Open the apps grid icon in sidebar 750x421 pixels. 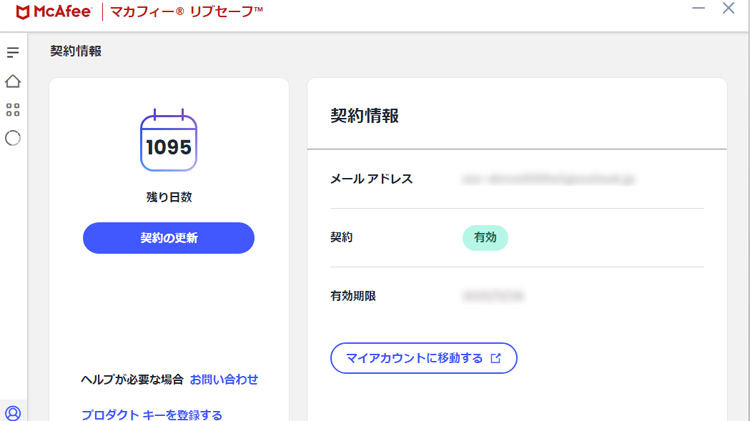click(x=13, y=110)
